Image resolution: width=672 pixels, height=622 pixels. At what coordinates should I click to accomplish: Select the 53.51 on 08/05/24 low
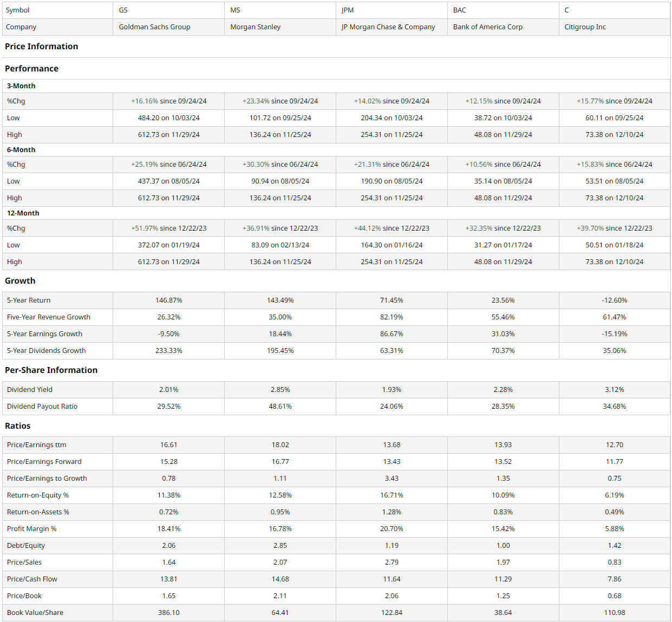(x=615, y=181)
